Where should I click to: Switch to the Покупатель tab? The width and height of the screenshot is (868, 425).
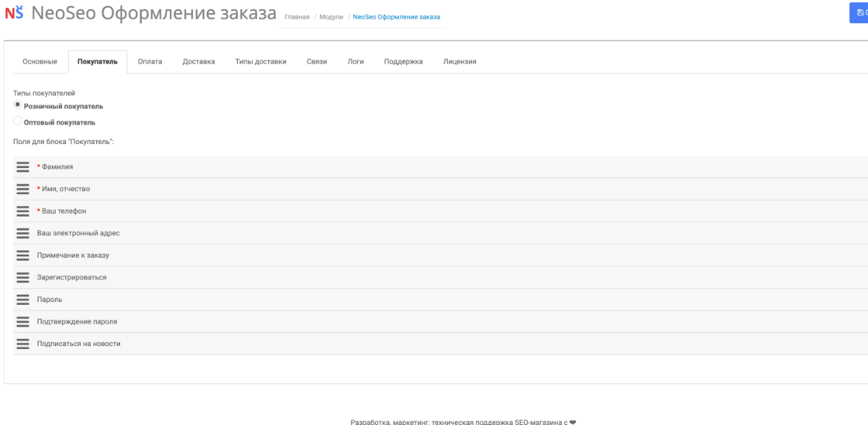click(98, 62)
